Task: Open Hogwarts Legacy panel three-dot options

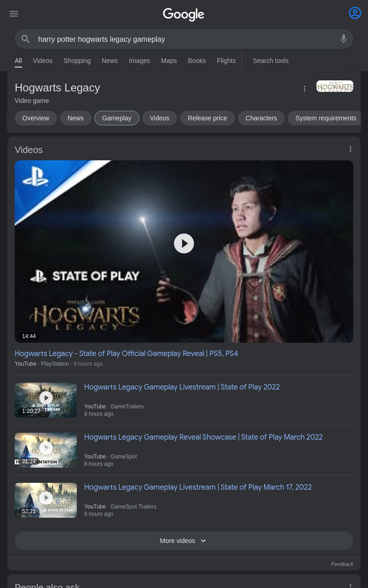Action: click(305, 89)
